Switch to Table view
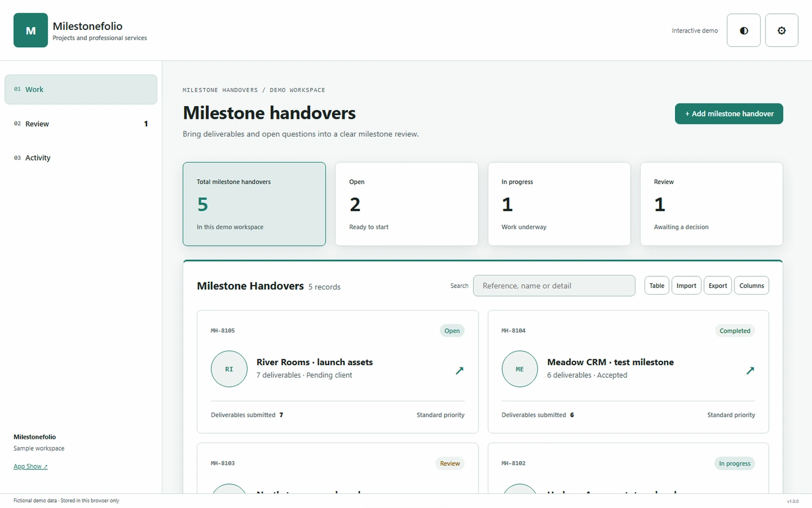The image size is (812, 508). [x=657, y=285]
